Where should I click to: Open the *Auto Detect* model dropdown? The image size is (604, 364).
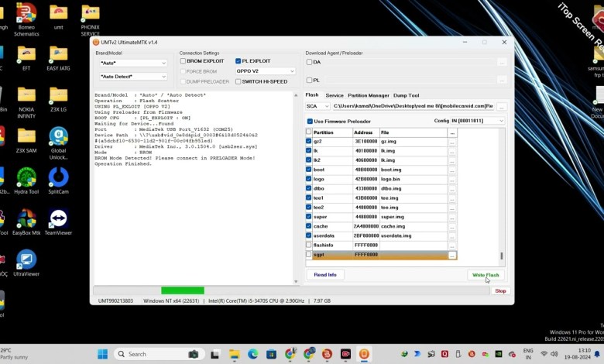point(132,77)
